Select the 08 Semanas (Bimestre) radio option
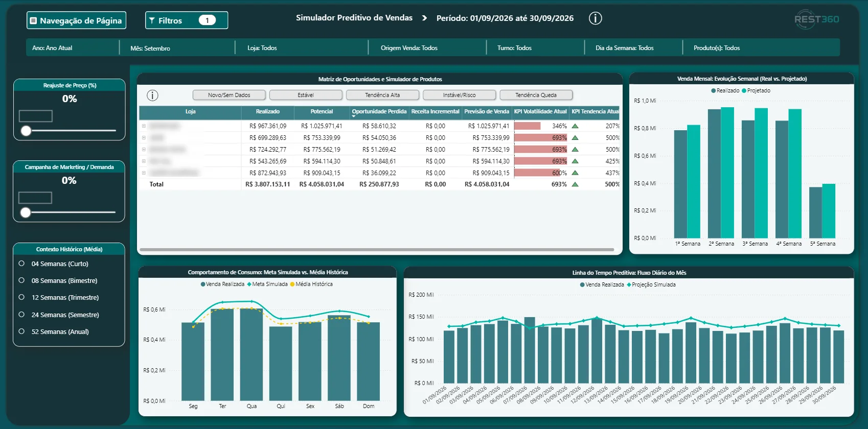Viewport: 868px width, 429px height. pos(21,280)
